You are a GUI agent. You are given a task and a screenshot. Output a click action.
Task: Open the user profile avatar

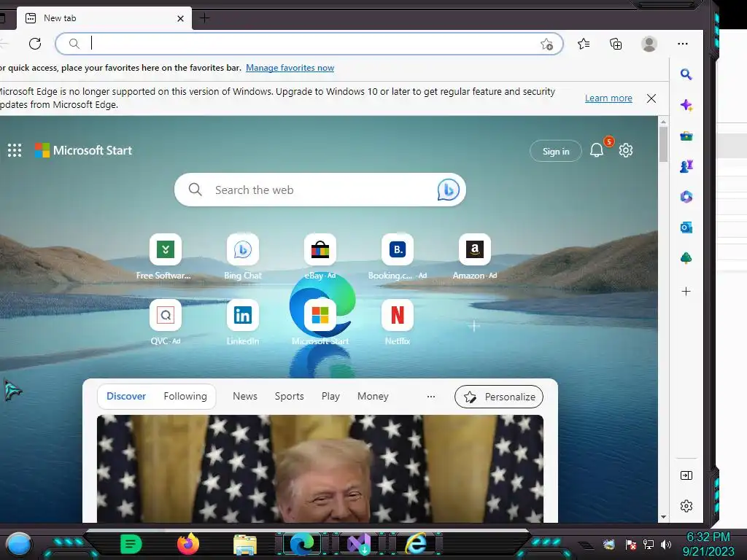pos(649,44)
